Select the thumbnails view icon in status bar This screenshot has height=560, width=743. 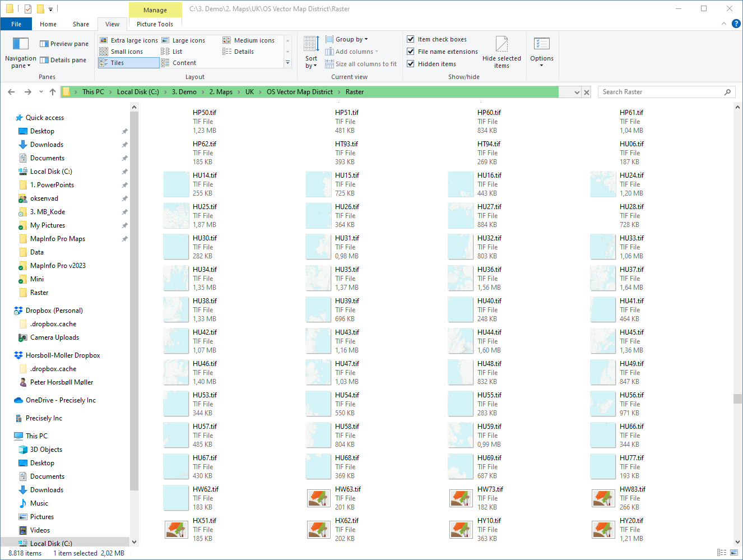click(x=734, y=553)
